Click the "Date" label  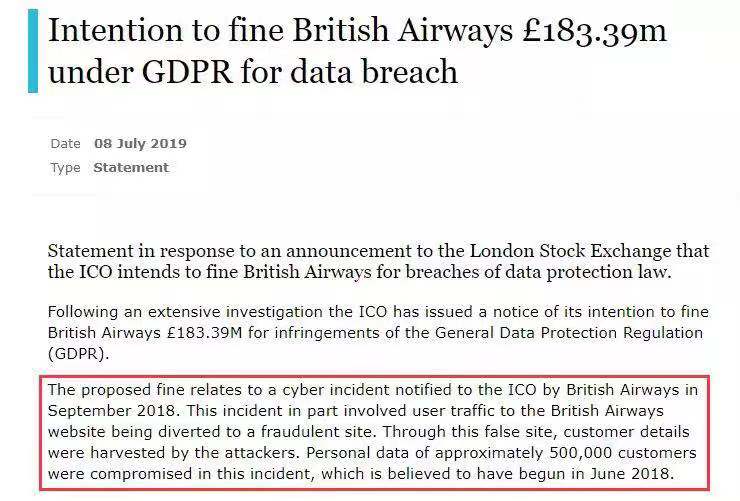pos(65,143)
